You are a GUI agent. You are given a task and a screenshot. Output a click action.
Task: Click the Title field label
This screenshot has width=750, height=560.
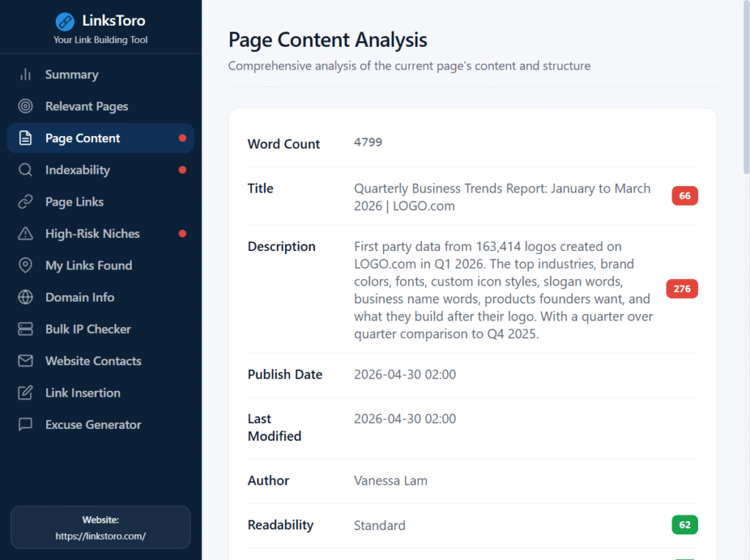(x=260, y=188)
